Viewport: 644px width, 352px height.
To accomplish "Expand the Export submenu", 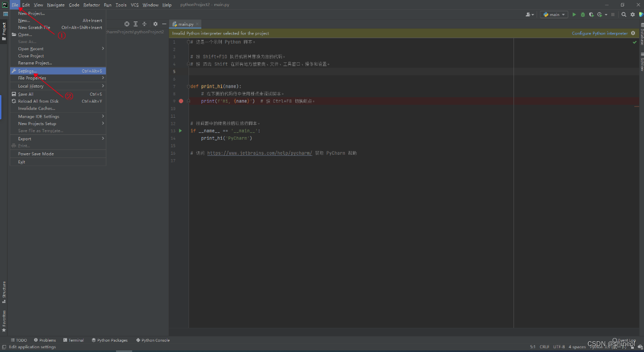I will [x=58, y=139].
